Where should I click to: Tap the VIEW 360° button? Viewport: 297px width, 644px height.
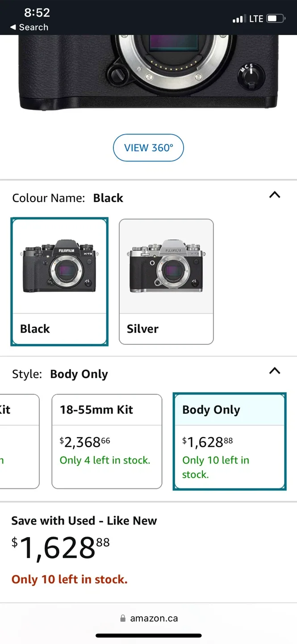pos(148,148)
